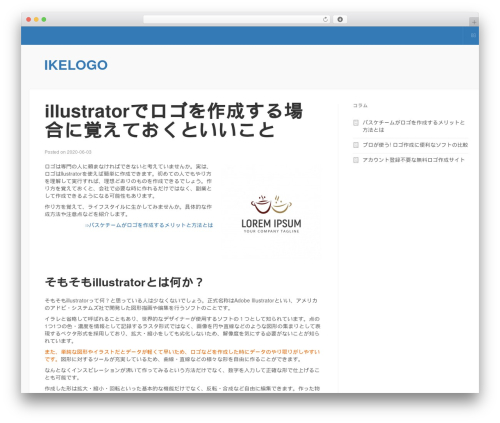Click the Posted on 2020-06-03 date
The image size is (500, 423).
68,152
